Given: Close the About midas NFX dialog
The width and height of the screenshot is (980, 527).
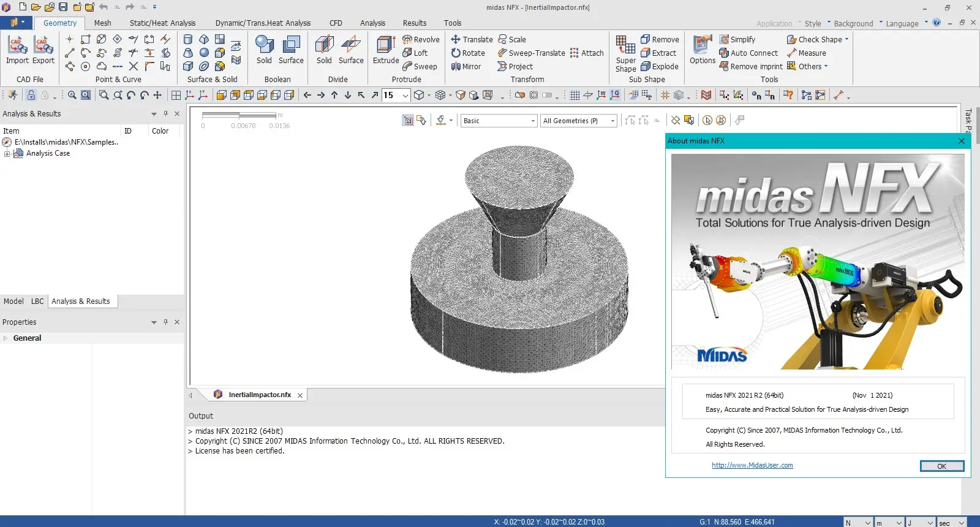Looking at the screenshot, I should pyautogui.click(x=961, y=141).
